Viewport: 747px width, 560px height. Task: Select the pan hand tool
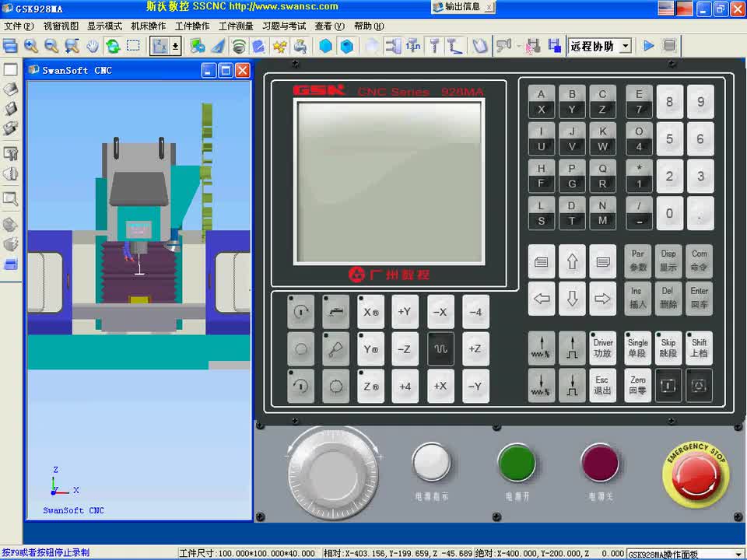click(93, 46)
